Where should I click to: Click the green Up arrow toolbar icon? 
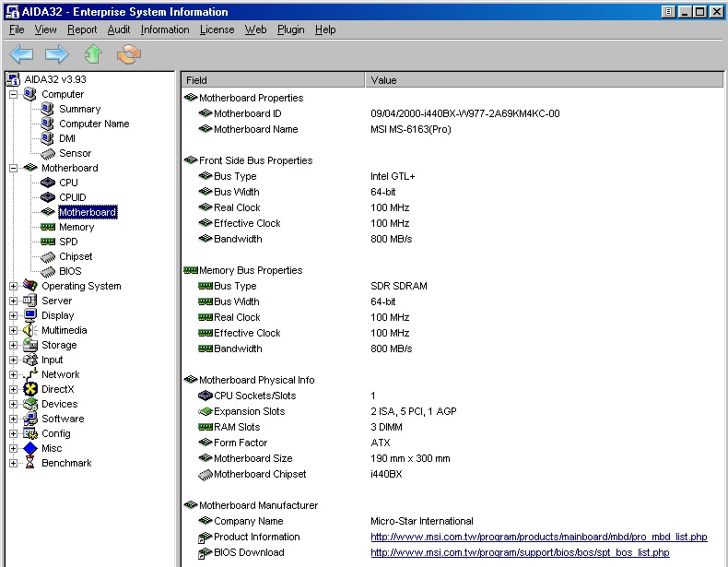tap(93, 54)
